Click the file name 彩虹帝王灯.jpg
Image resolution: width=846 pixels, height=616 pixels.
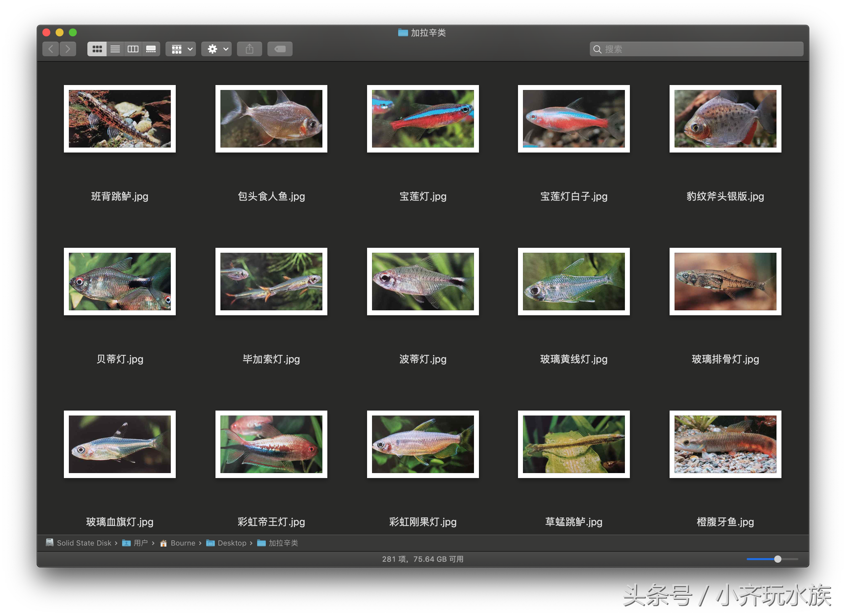(271, 522)
